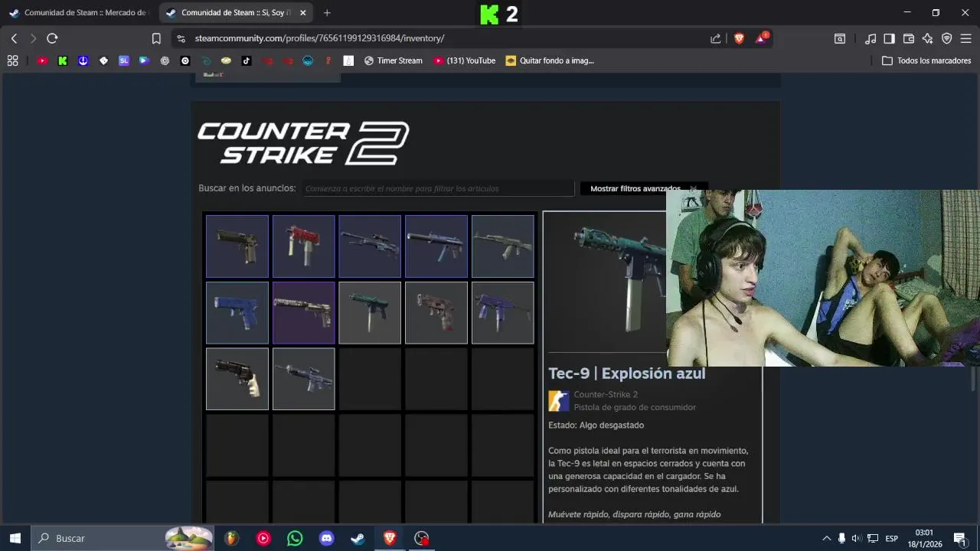The width and height of the screenshot is (980, 551).
Task: Open Quitar fondo a imagen bookmark
Action: coord(550,60)
